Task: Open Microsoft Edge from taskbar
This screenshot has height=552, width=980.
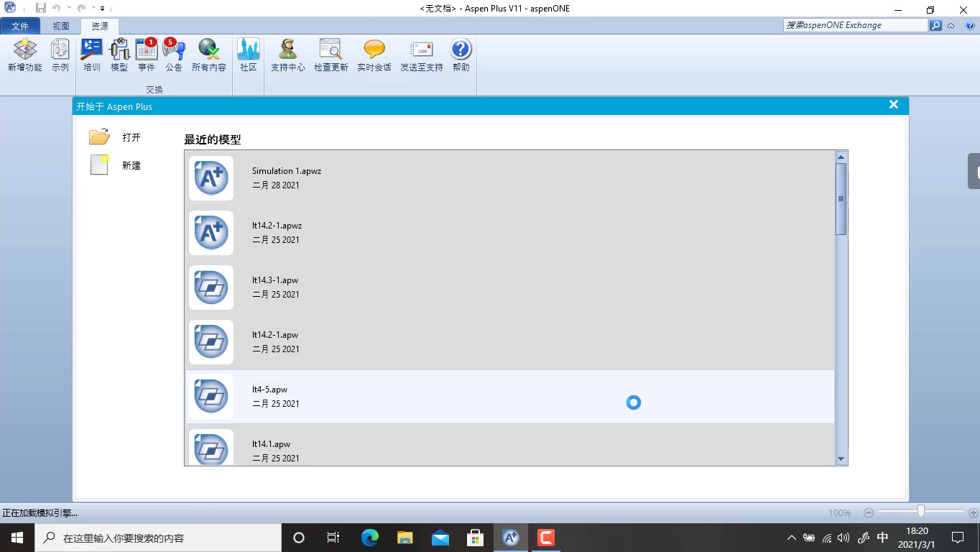Action: [x=369, y=538]
